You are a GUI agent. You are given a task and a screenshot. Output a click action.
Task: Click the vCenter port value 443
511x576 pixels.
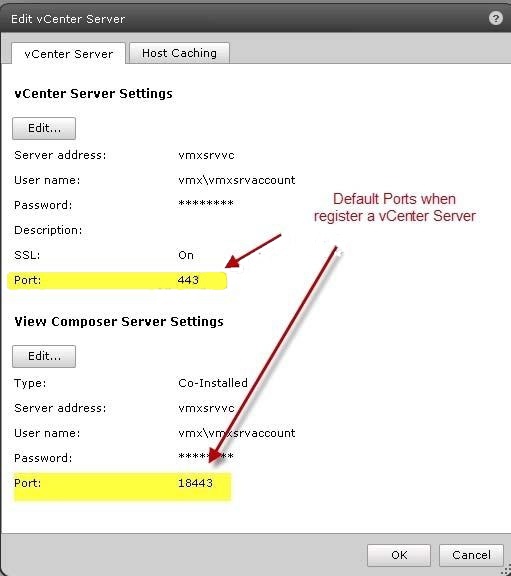(188, 280)
